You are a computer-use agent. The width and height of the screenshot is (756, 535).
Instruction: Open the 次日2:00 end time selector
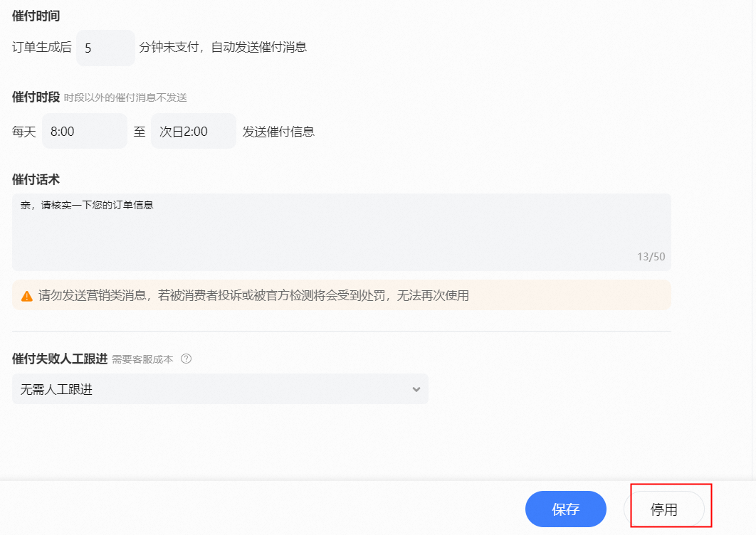[x=194, y=131]
